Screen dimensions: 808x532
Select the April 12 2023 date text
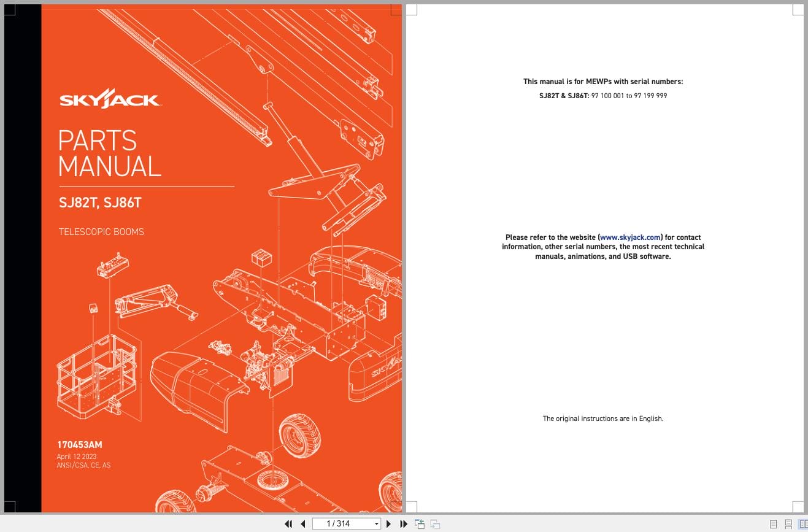pos(77,457)
